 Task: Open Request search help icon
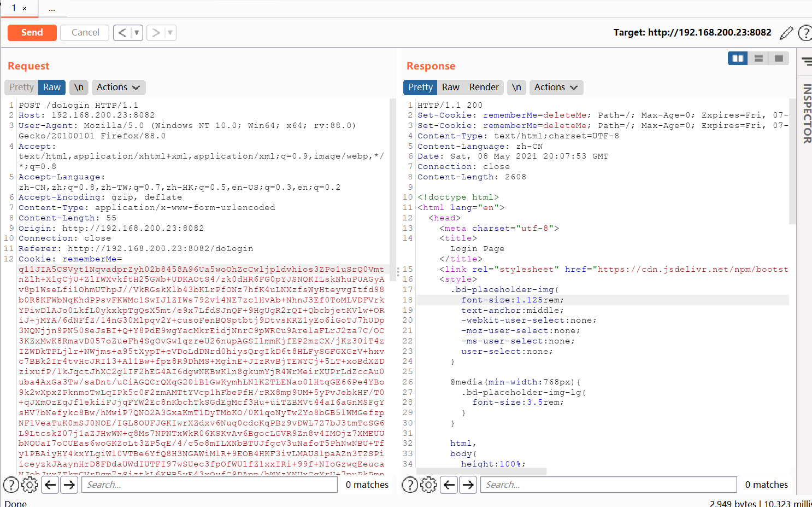[x=11, y=485]
